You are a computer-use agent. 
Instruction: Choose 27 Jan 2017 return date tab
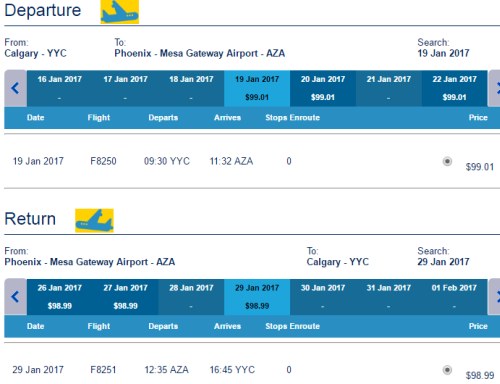[x=125, y=297]
